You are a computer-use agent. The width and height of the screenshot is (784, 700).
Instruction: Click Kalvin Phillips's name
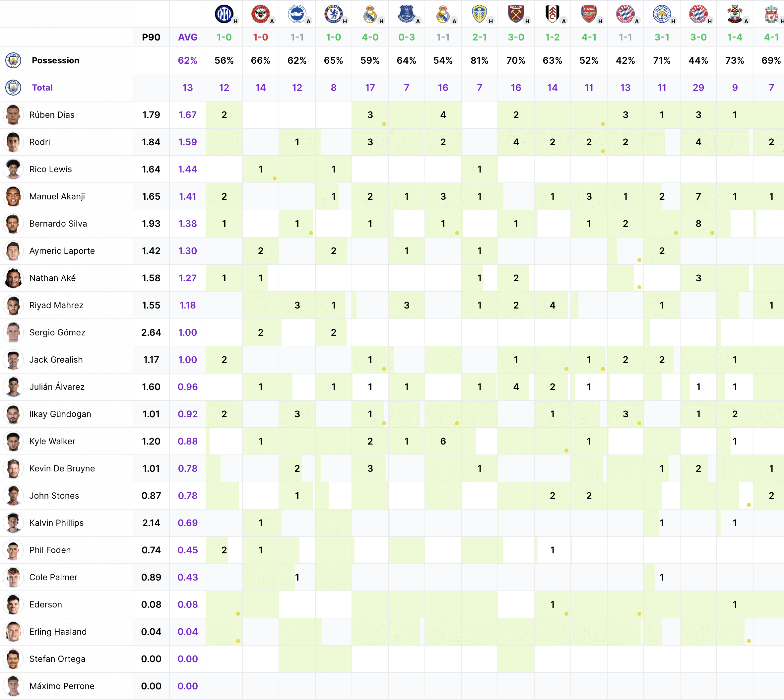(x=56, y=523)
